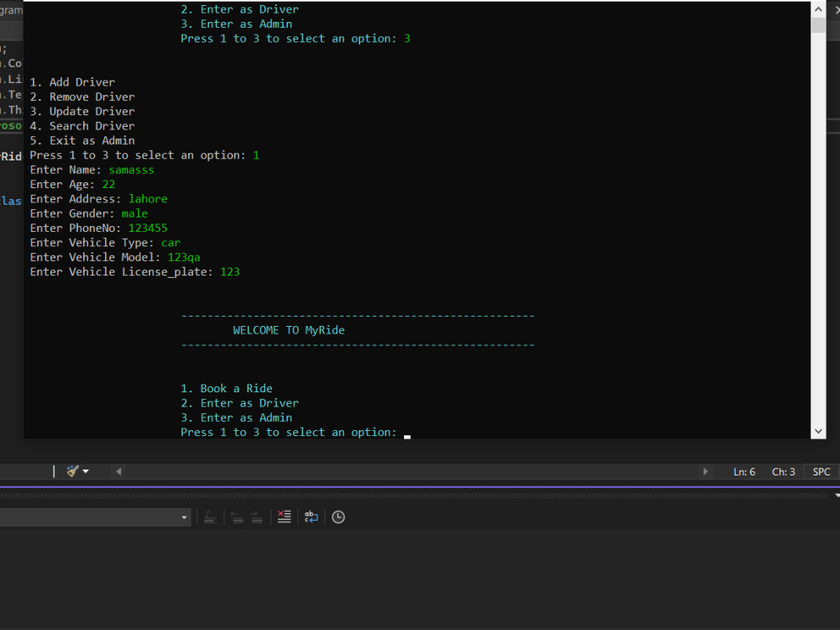This screenshot has height=630, width=840.
Task: Click the left scroll arrow beside the broom icon
Action: pyautogui.click(x=118, y=470)
